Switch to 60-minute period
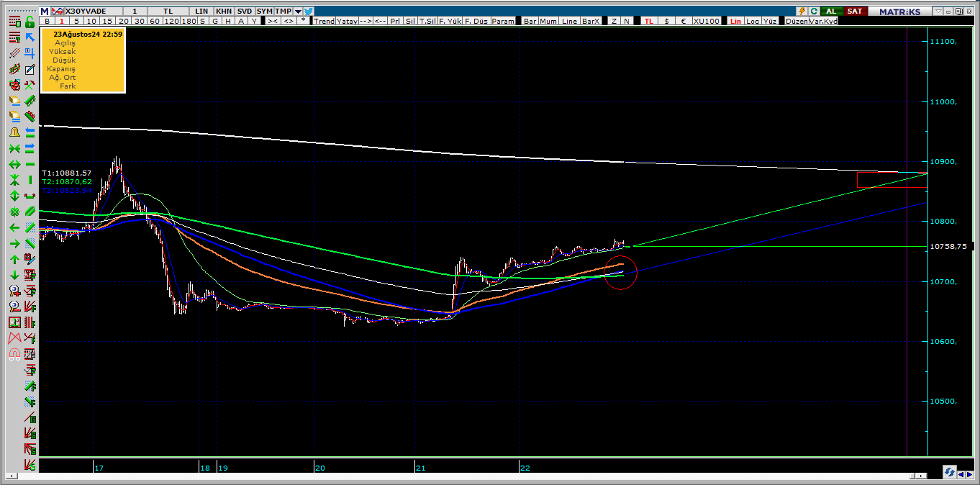The image size is (980, 485). click(x=154, y=21)
